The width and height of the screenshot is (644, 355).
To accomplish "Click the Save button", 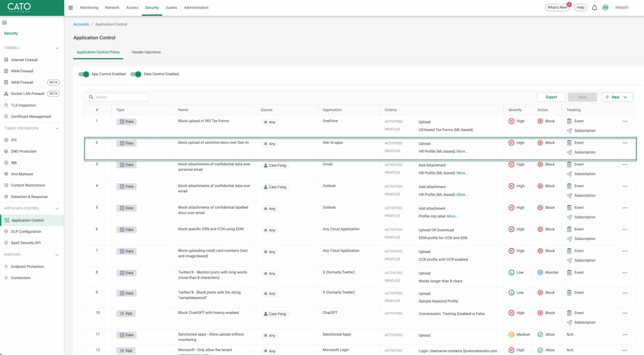I will pos(582,97).
